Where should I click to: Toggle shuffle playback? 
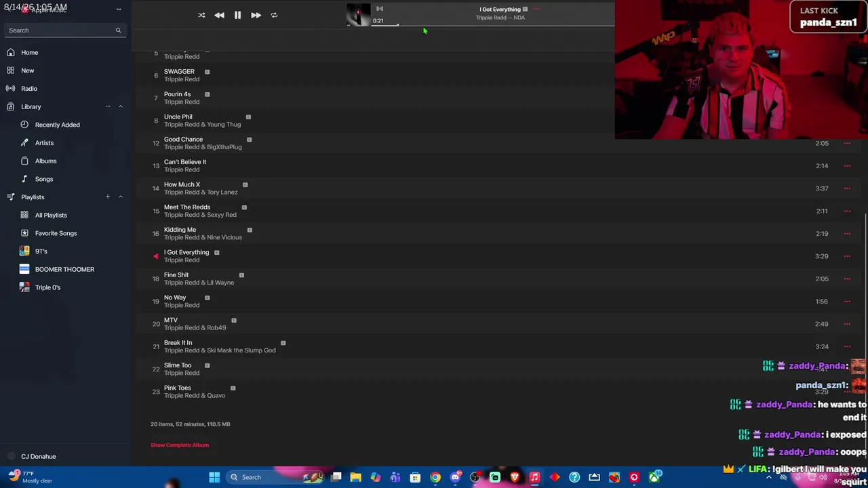201,15
